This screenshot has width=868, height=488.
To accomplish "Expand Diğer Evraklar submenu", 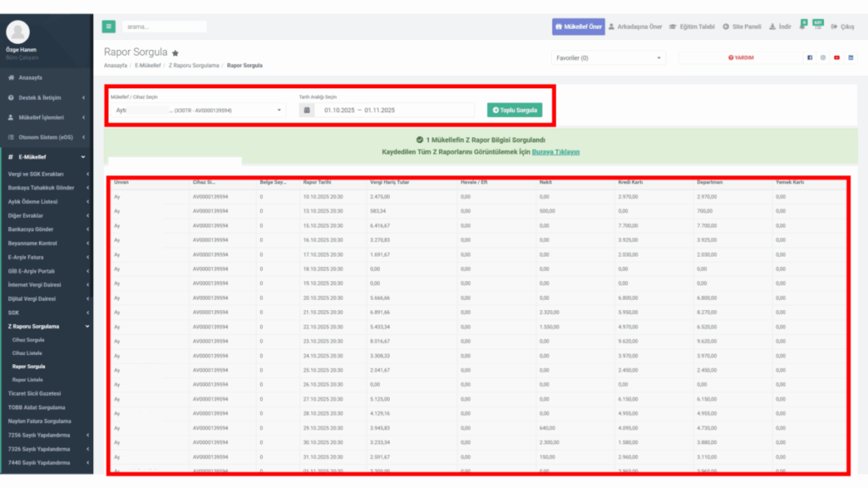I will point(47,216).
